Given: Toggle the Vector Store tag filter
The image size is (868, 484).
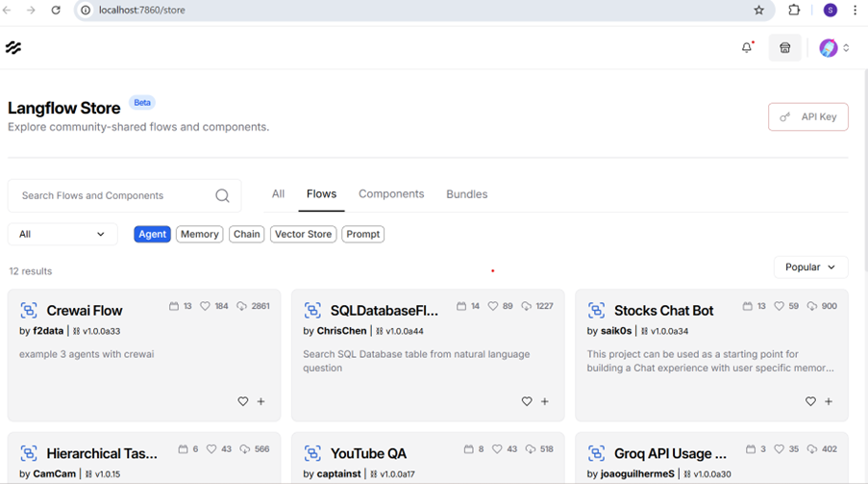Looking at the screenshot, I should (303, 234).
